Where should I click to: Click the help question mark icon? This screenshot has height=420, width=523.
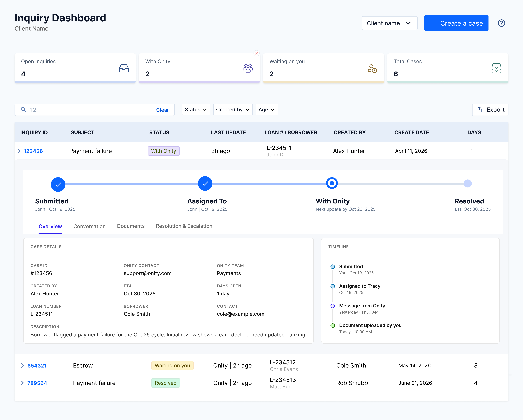pos(501,23)
